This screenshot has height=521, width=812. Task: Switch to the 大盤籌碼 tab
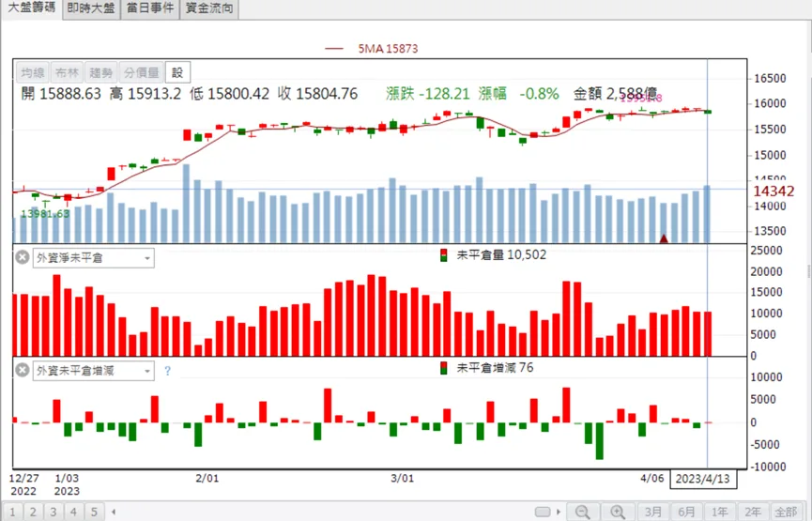point(31,8)
